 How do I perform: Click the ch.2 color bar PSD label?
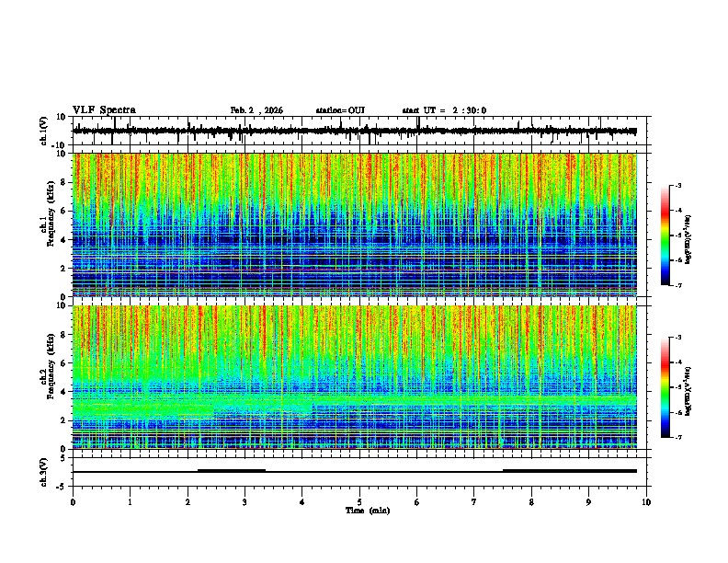coord(688,391)
